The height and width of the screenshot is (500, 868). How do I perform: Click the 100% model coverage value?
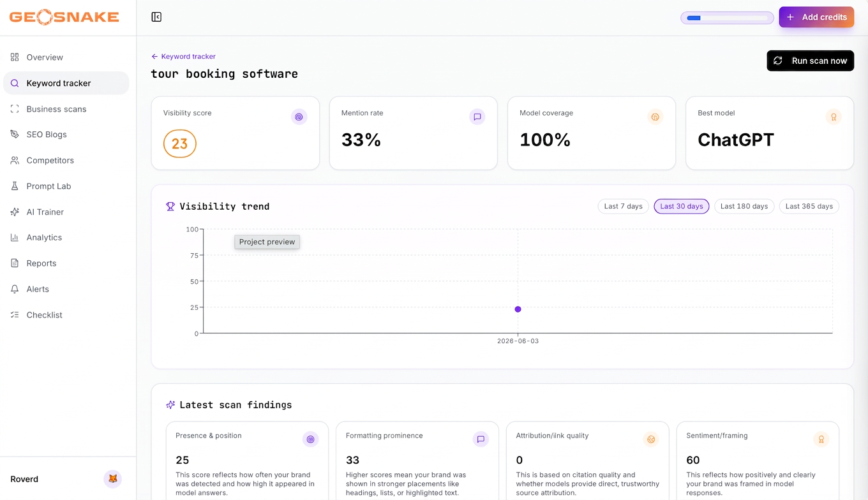(545, 140)
